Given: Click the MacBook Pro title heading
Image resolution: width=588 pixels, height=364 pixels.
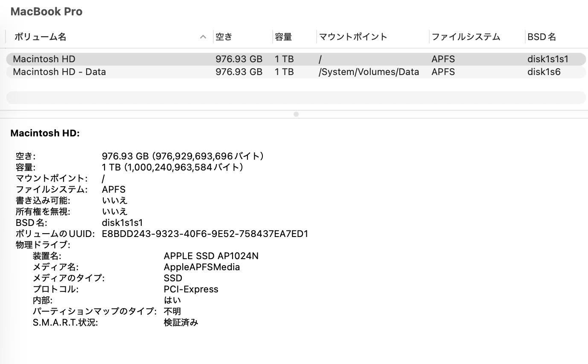Looking at the screenshot, I should pyautogui.click(x=47, y=12).
